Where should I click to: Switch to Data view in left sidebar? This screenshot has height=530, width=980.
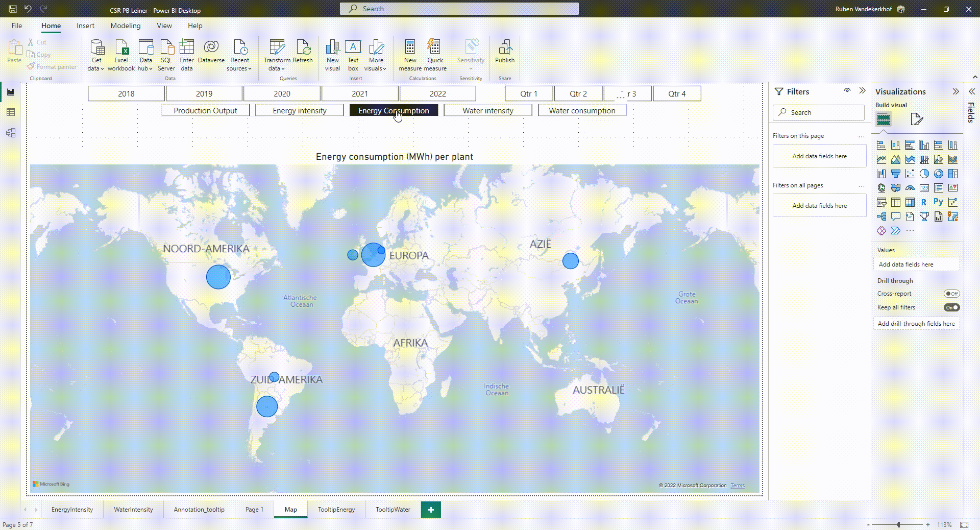(x=11, y=112)
